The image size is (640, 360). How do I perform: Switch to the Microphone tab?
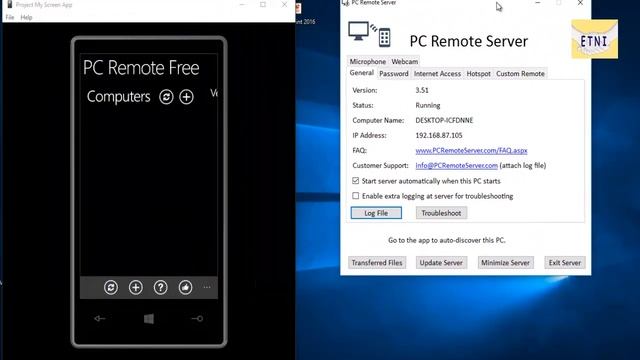point(368,61)
